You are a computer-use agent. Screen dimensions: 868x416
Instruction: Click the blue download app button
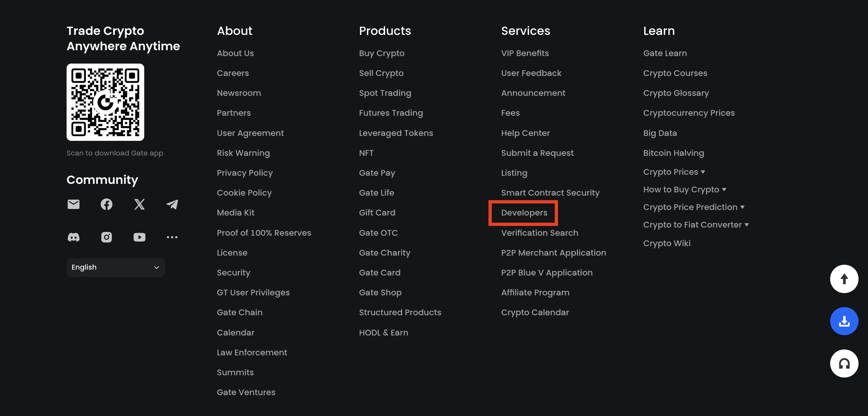pos(844,321)
